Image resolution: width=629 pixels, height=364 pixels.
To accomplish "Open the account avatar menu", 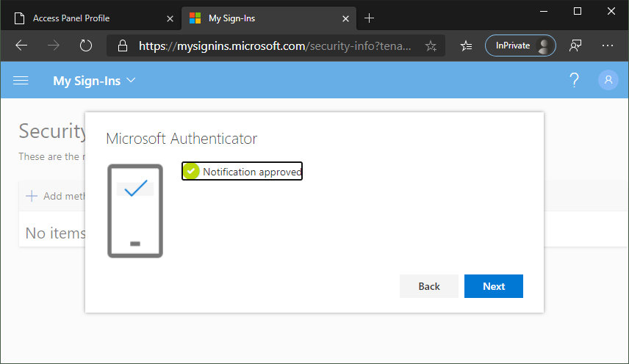I will [608, 80].
